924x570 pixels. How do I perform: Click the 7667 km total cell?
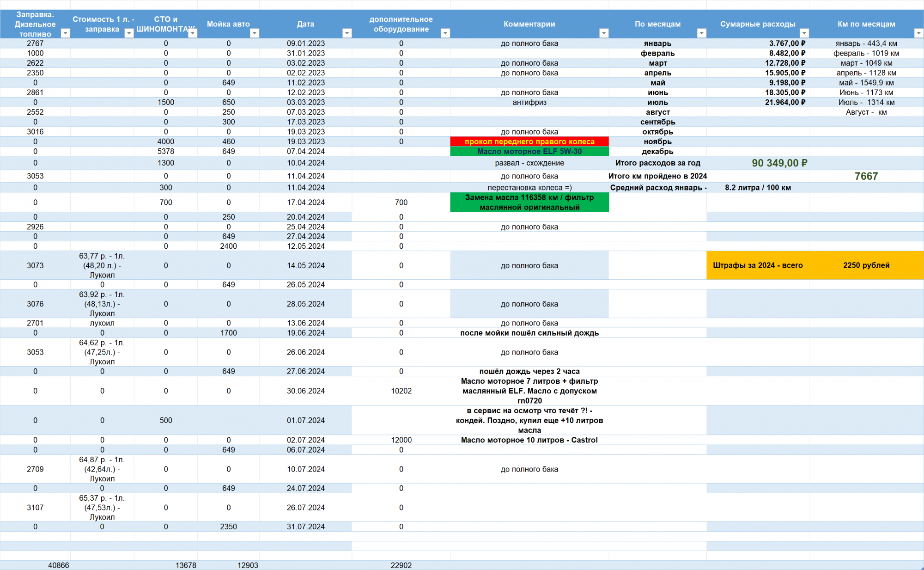click(x=866, y=176)
